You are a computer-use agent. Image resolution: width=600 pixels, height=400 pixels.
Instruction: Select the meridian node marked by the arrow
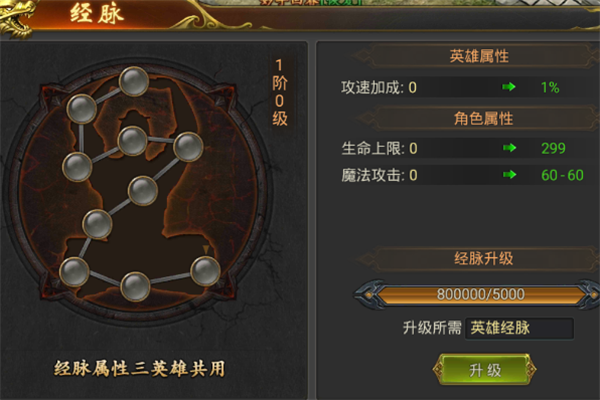click(205, 271)
